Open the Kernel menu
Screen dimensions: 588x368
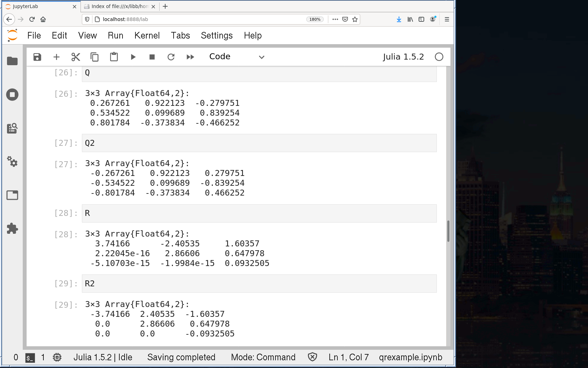pyautogui.click(x=147, y=35)
